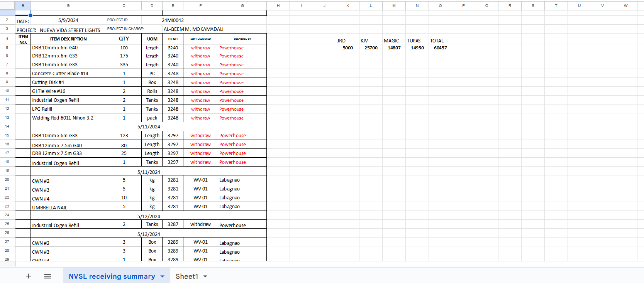Screen dimensions: 644x283
Task: Open the Sheet1 tab dropdown arrow
Action: [x=205, y=276]
